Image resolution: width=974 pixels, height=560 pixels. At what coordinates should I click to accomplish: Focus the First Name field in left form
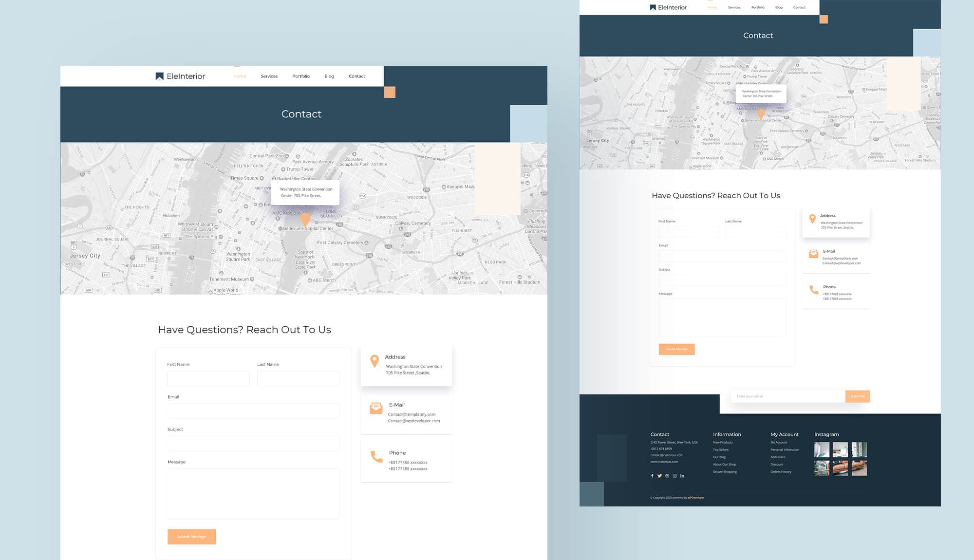[208, 378]
